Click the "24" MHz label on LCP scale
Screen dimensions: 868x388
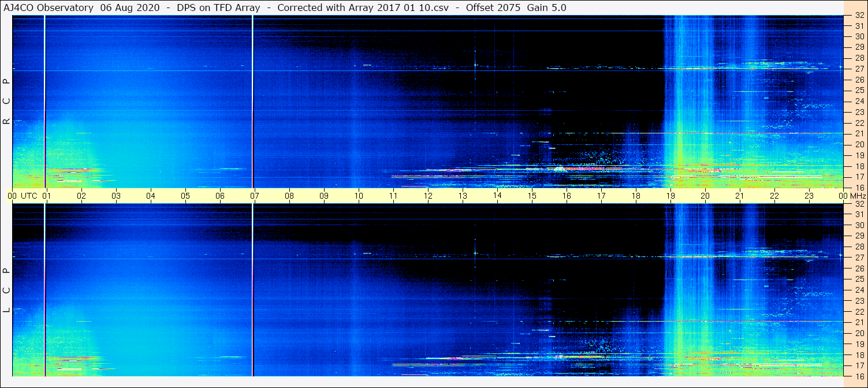859,290
